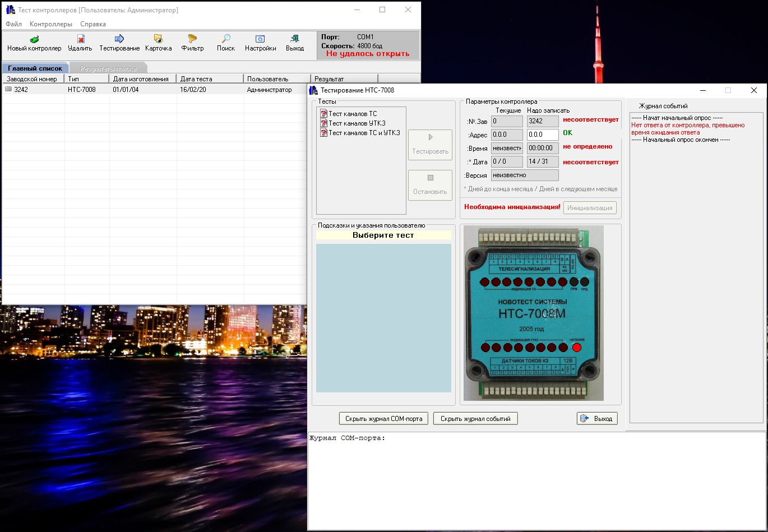Open Тестирование from the toolbar
768x532 pixels.
119,39
